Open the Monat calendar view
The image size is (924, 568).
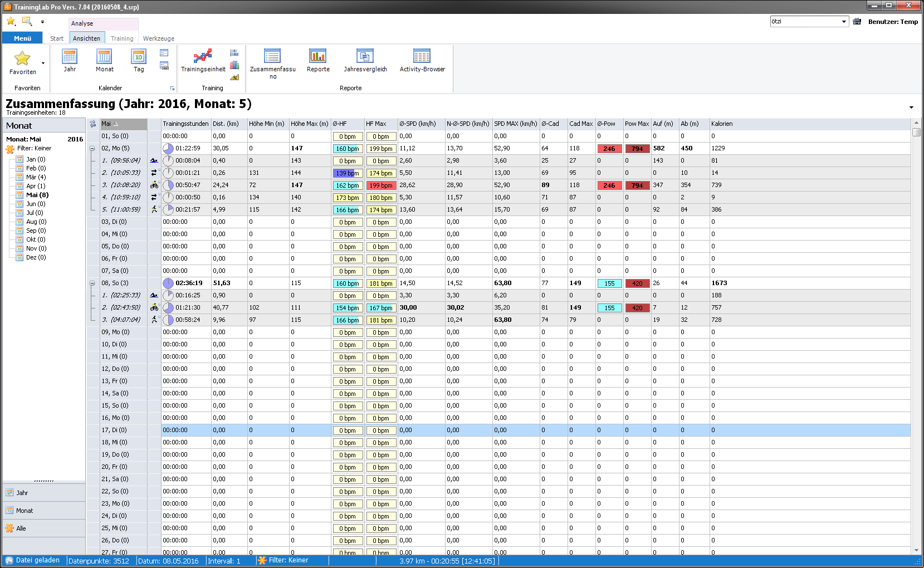click(x=104, y=61)
